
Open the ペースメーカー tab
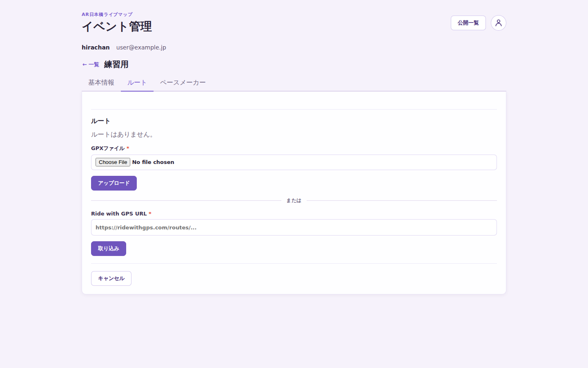(x=183, y=83)
